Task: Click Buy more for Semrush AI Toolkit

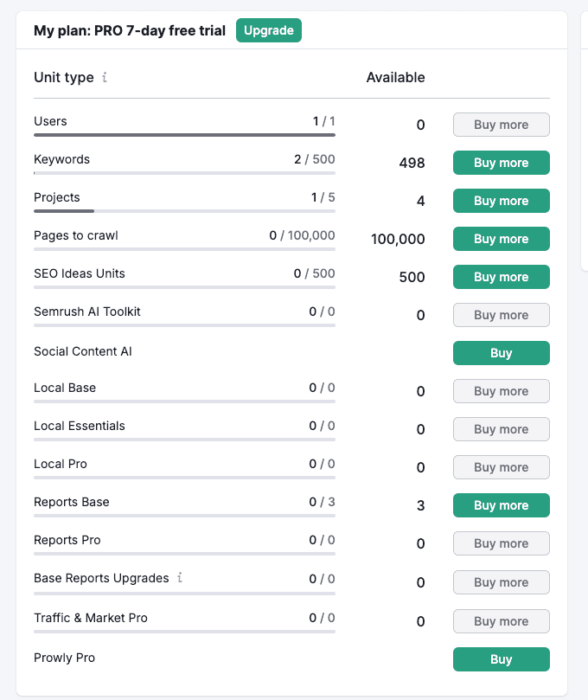Action: pos(501,315)
